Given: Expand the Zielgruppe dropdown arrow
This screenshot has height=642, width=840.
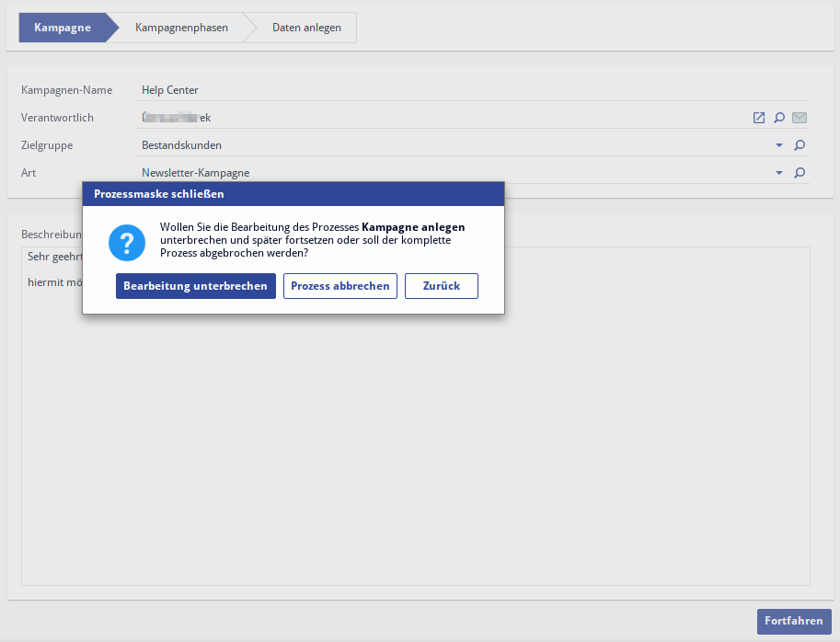Looking at the screenshot, I should coord(779,145).
